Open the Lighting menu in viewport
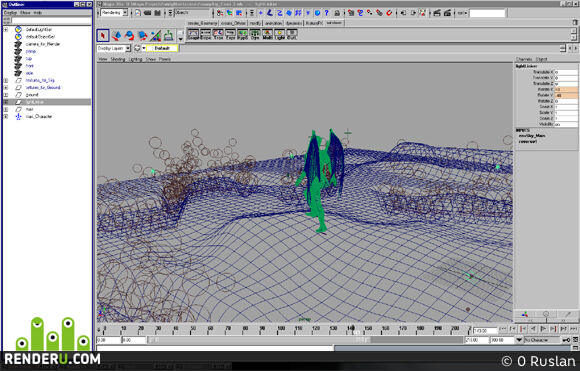Screen dimensions: 580x371 tap(135, 59)
